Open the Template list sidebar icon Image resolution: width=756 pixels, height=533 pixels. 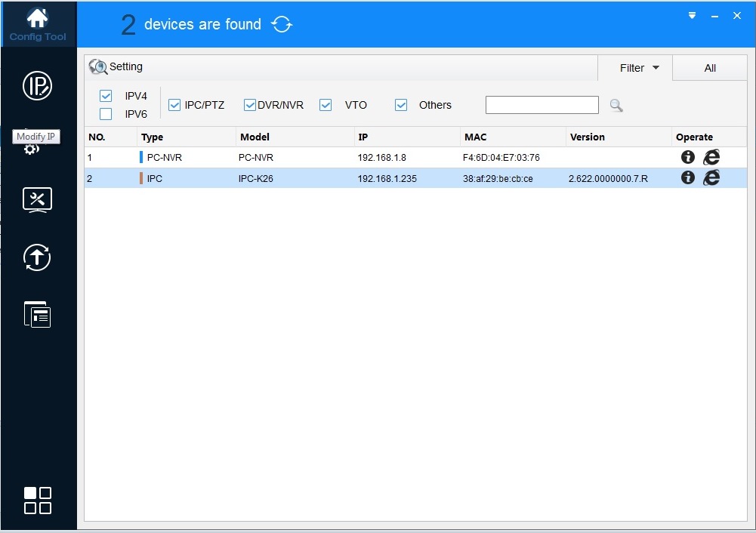pos(37,314)
